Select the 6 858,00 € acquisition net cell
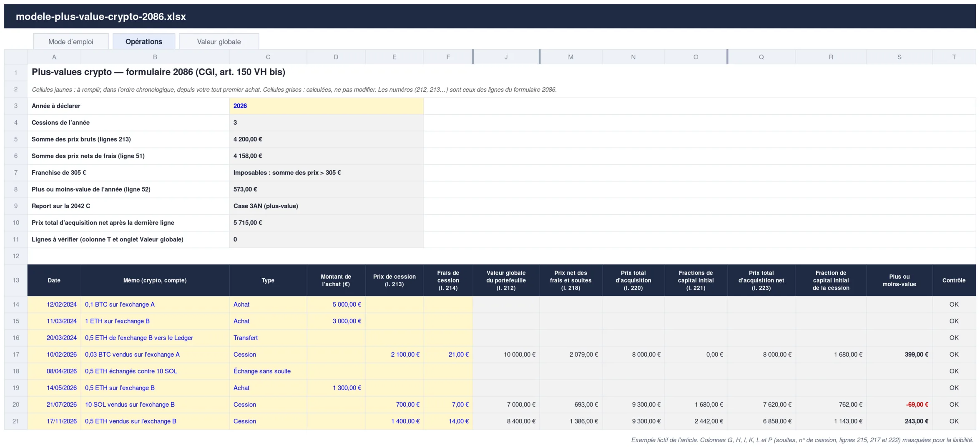Screen dimensions: 980x448 coord(761,421)
